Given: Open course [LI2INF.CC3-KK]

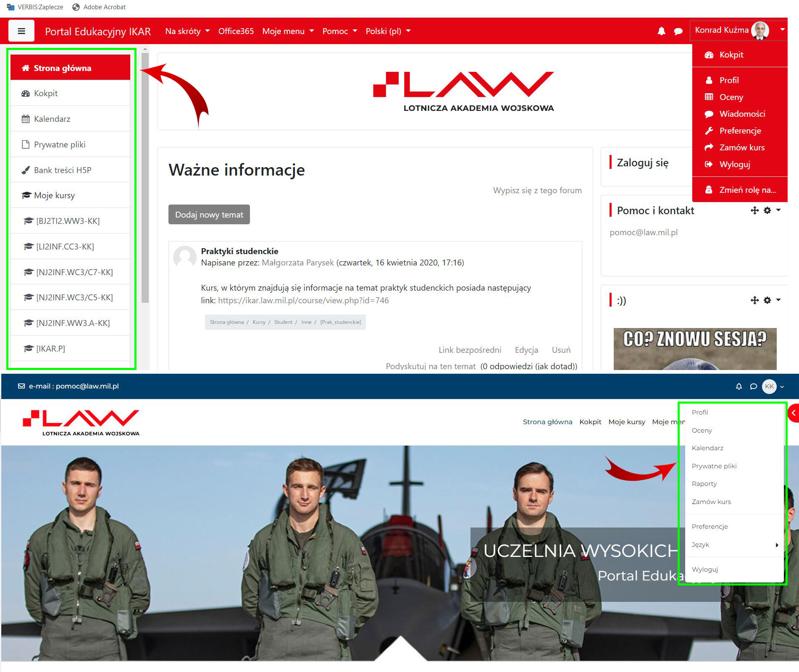Looking at the screenshot, I should (x=70, y=247).
